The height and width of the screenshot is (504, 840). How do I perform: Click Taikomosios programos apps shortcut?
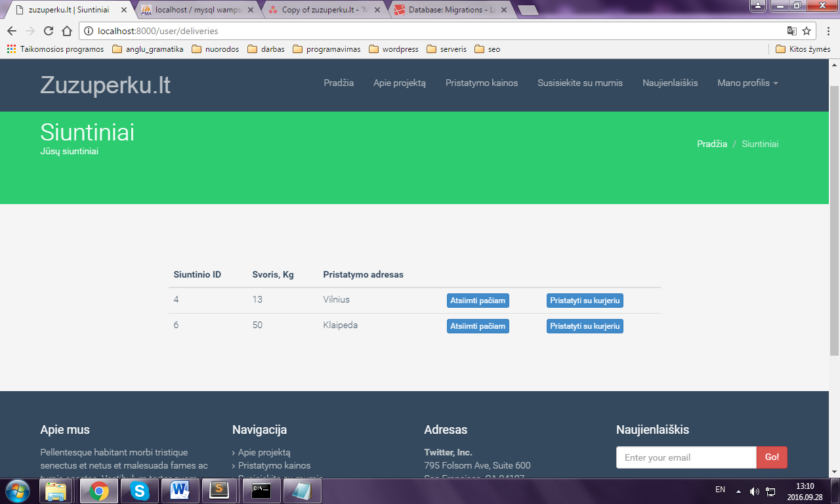[56, 49]
